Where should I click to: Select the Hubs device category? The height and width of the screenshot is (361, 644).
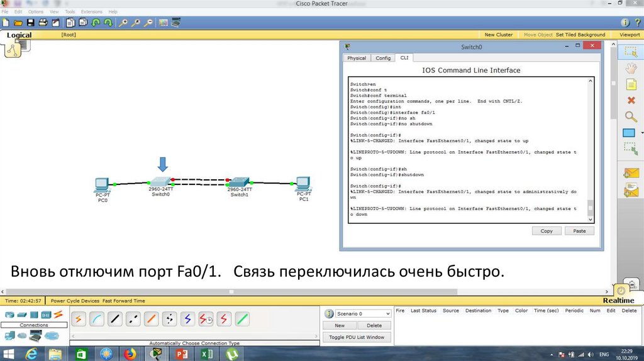pyautogui.click(x=34, y=315)
